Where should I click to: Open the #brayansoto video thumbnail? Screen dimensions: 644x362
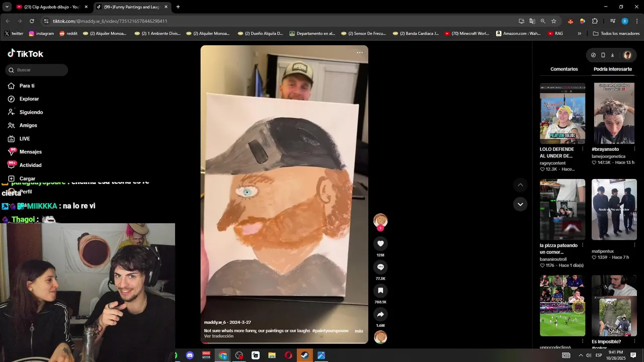(614, 114)
